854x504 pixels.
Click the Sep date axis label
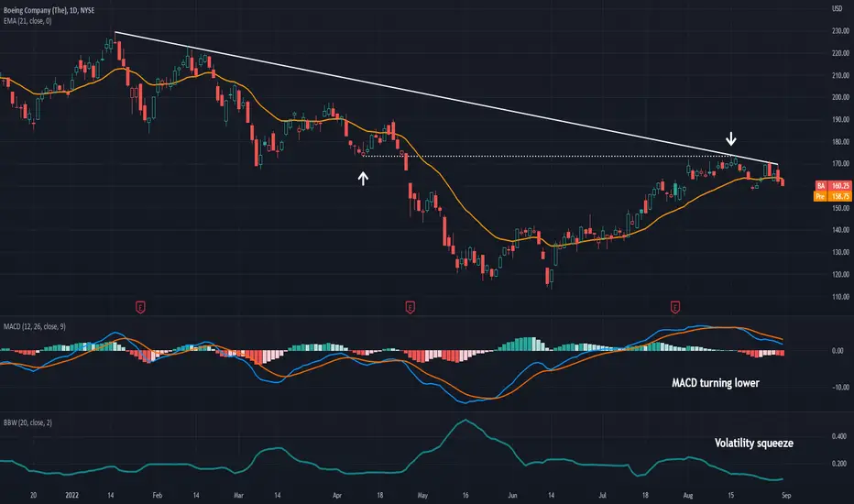pos(786,495)
